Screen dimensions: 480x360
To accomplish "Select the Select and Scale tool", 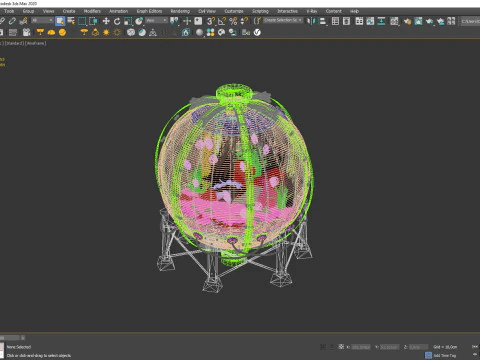I will coord(128,21).
